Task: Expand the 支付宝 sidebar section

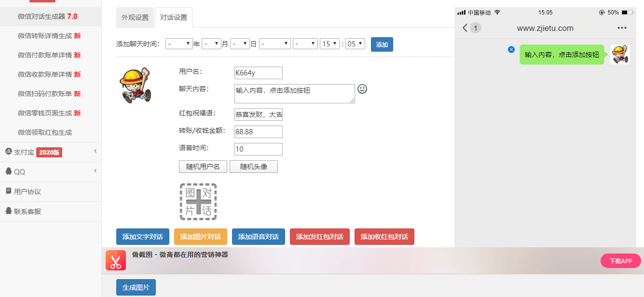Action: pos(51,152)
